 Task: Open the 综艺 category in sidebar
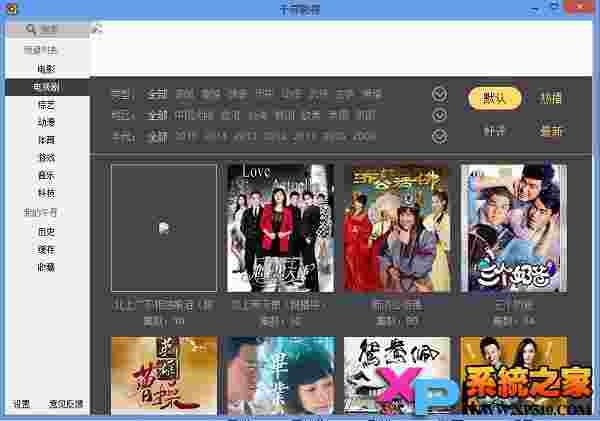[46, 105]
